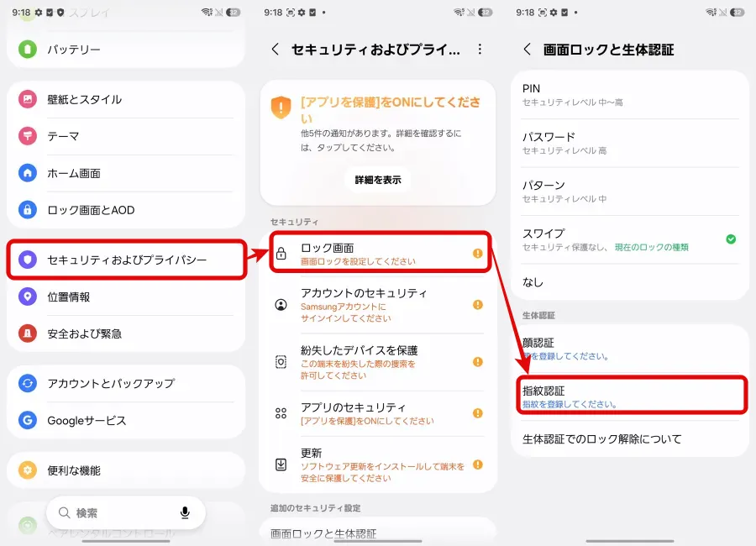
Task: Tap the orange shield warning icon
Action: 281,107
